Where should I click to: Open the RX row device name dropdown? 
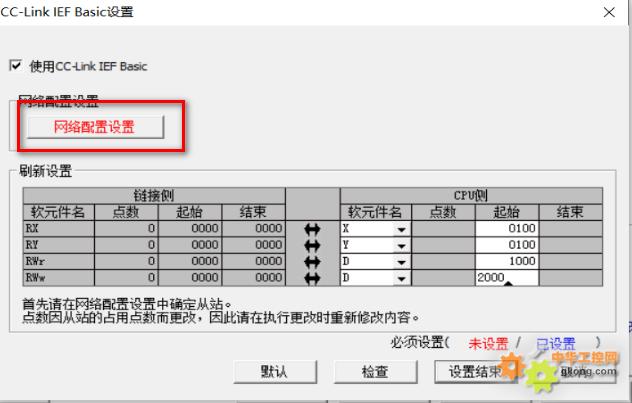point(401,229)
